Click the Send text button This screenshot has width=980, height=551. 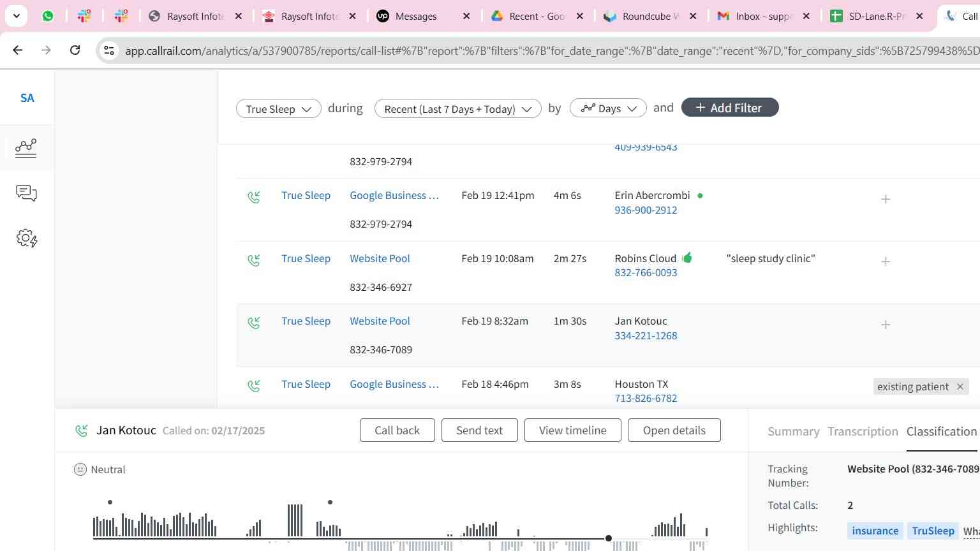point(479,430)
